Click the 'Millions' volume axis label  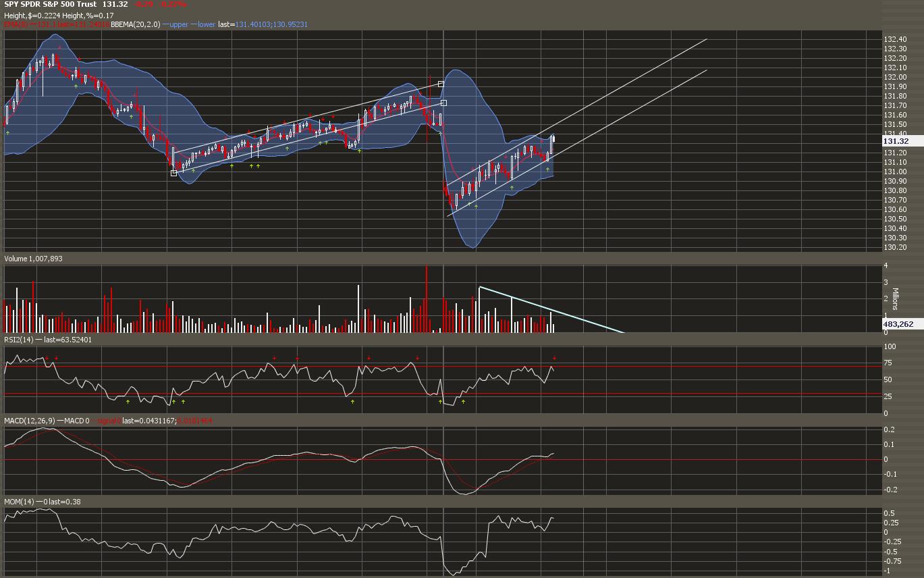point(896,298)
